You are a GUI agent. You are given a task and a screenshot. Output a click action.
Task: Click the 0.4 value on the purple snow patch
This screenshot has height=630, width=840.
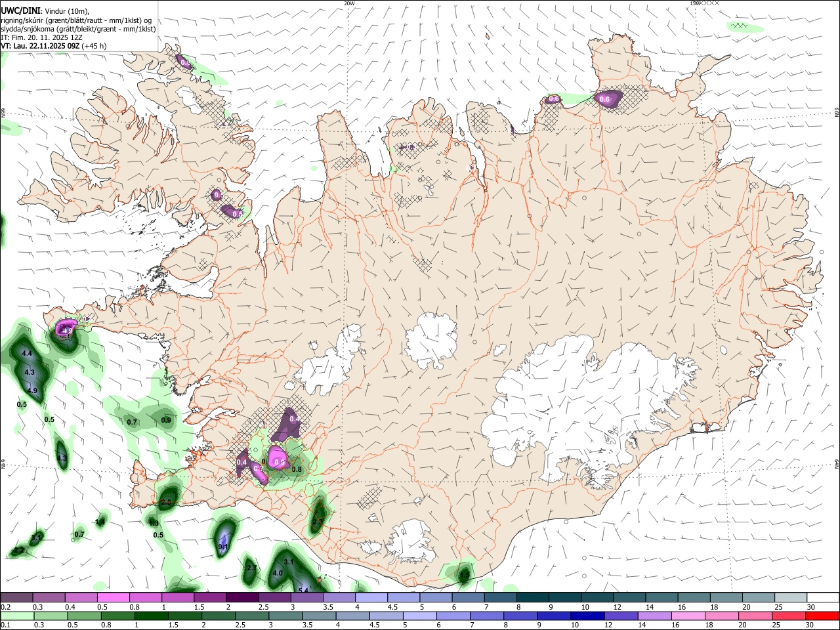click(x=241, y=463)
